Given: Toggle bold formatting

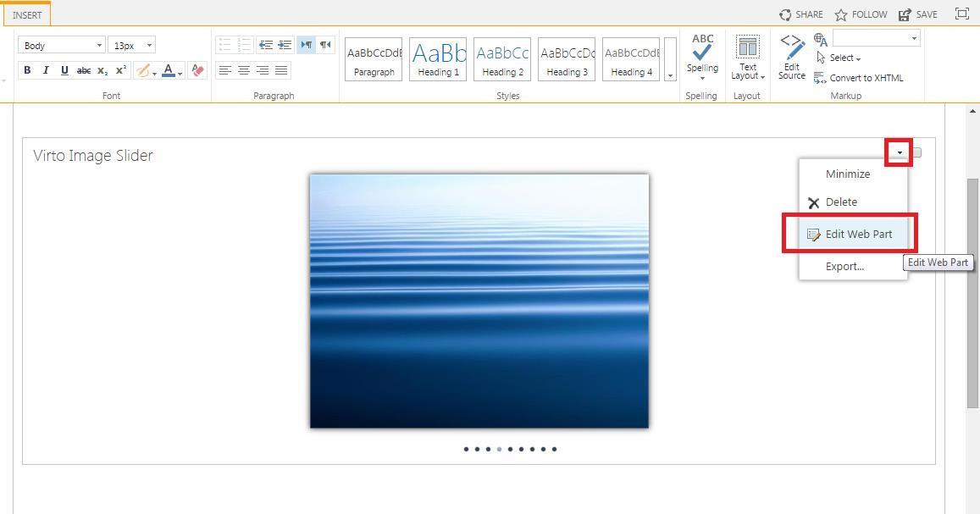Looking at the screenshot, I should [x=27, y=70].
